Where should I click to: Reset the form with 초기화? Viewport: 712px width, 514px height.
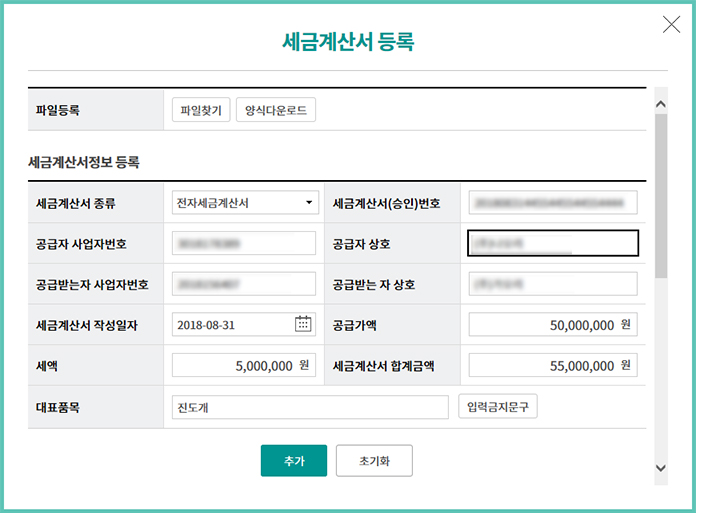pos(374,461)
